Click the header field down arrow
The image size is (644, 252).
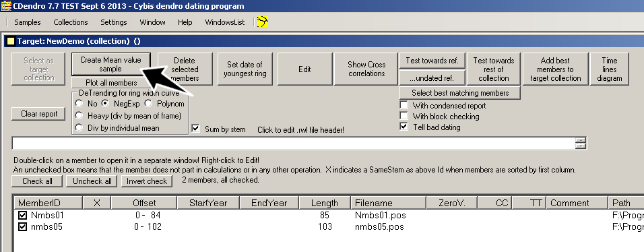pyautogui.click(x=581, y=146)
